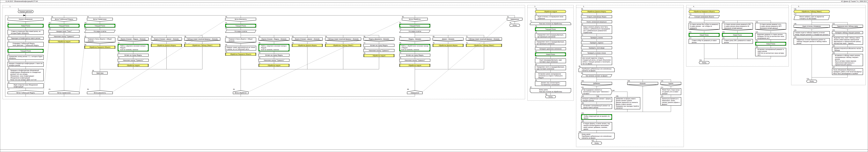Screen dimensions: 868x152
Task: Click the top 'Ветка Документы' branch header
Action: point(241,19)
